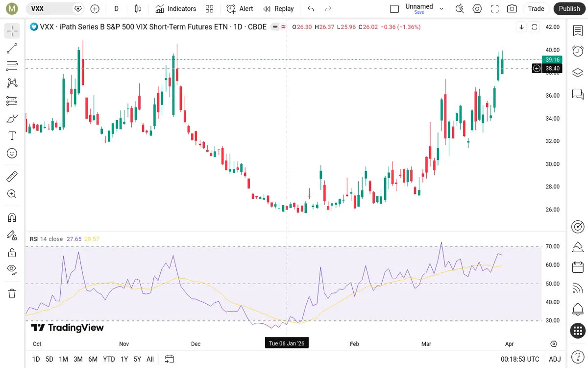Open the Indicators dialog
Screen dimensions: 588x368
click(x=176, y=9)
